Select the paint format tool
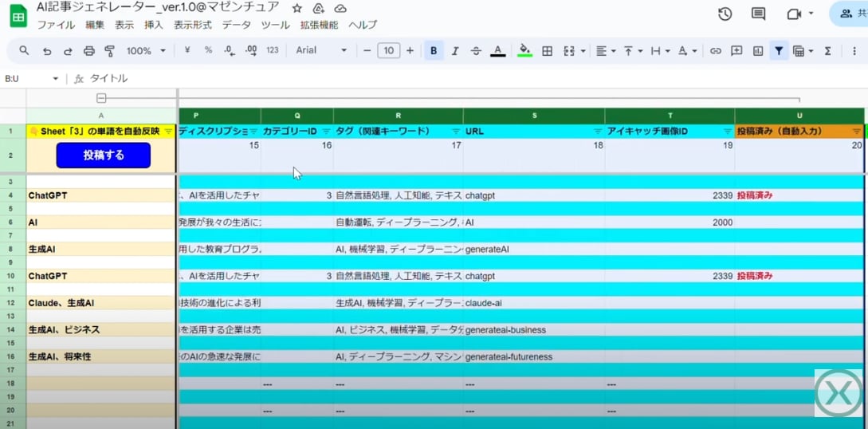868x429 pixels. (x=110, y=51)
